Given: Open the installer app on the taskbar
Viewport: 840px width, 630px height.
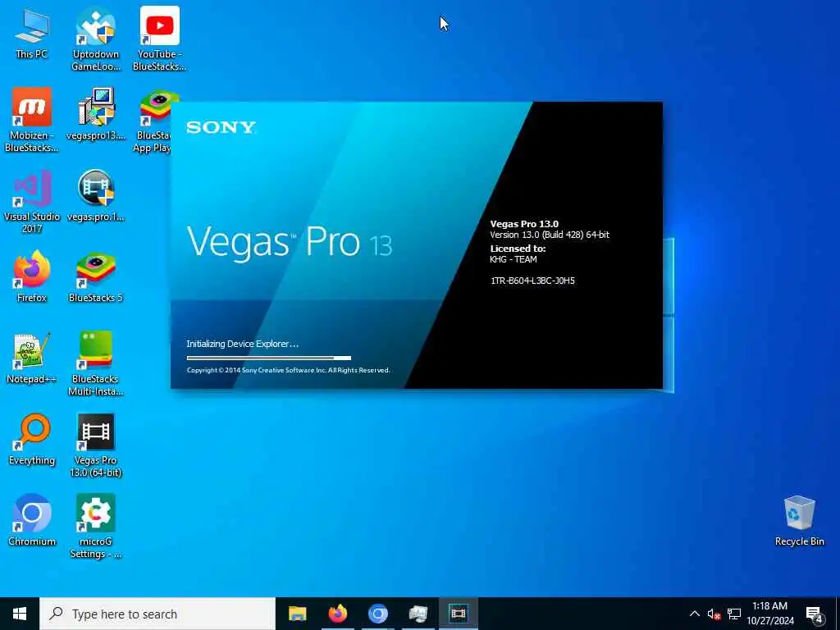Looking at the screenshot, I should click(x=418, y=614).
